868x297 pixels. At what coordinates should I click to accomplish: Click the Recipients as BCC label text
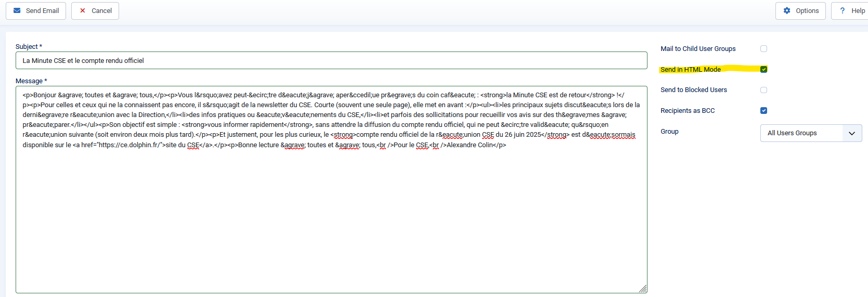pyautogui.click(x=688, y=111)
